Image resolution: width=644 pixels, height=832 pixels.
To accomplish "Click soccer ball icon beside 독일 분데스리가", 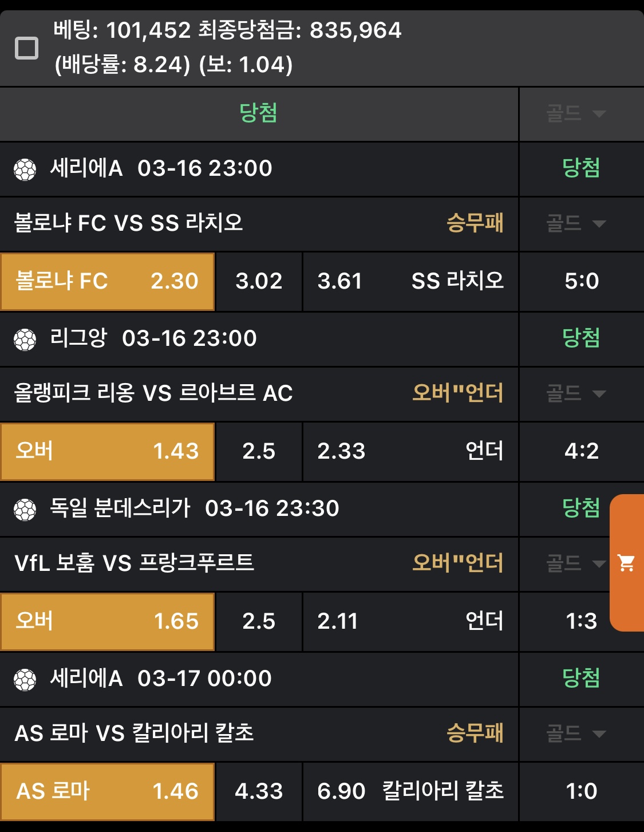I will click(x=25, y=509).
